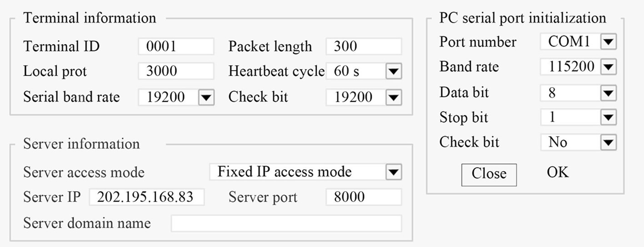644x247 pixels.
Task: Open the PC Check bit No dropdown
Action: [608, 143]
